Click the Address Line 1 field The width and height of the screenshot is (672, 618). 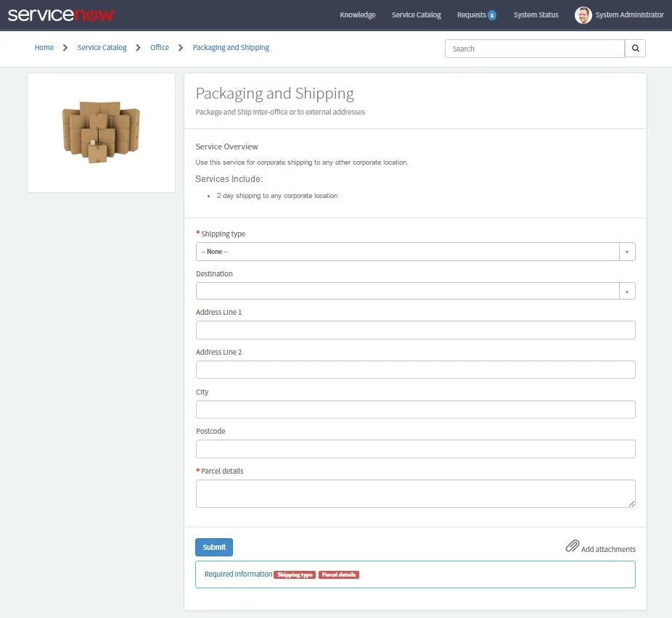pos(415,329)
